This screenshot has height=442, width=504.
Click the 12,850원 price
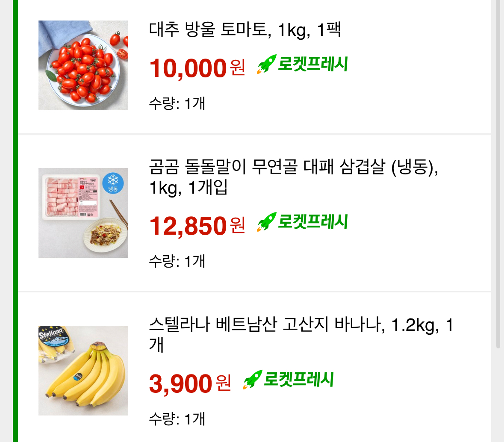(x=197, y=226)
